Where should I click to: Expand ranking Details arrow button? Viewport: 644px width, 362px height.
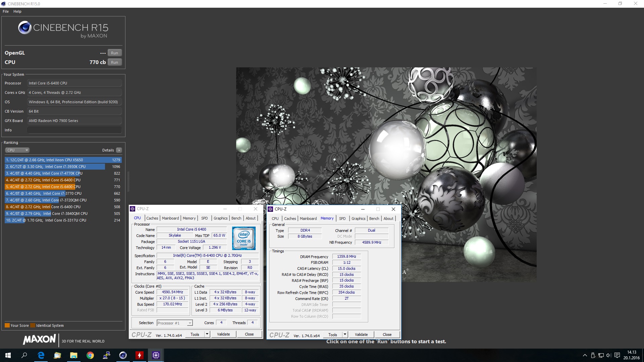[119, 150]
